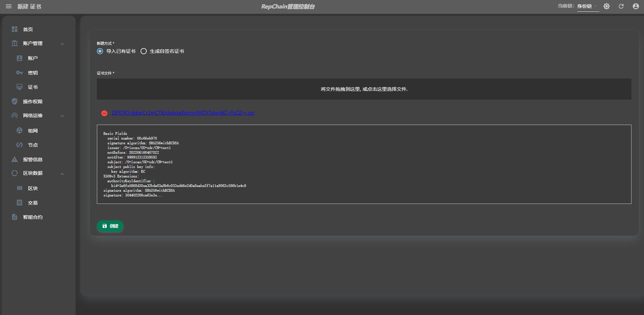Click the 新建 证书 page title
Screen dimensions: 644x315
[29, 6]
